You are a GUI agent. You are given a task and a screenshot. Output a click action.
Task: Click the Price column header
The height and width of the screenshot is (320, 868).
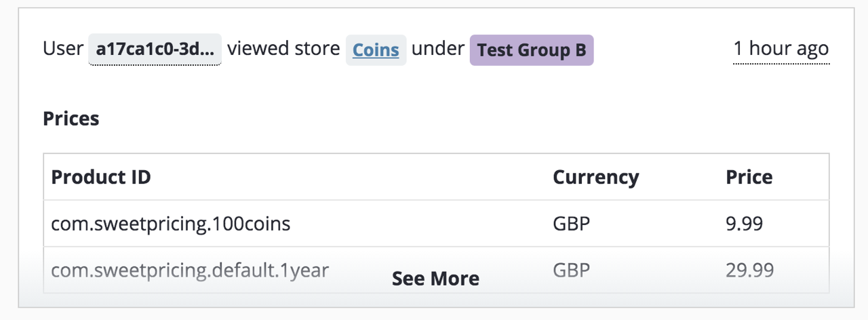point(749,178)
